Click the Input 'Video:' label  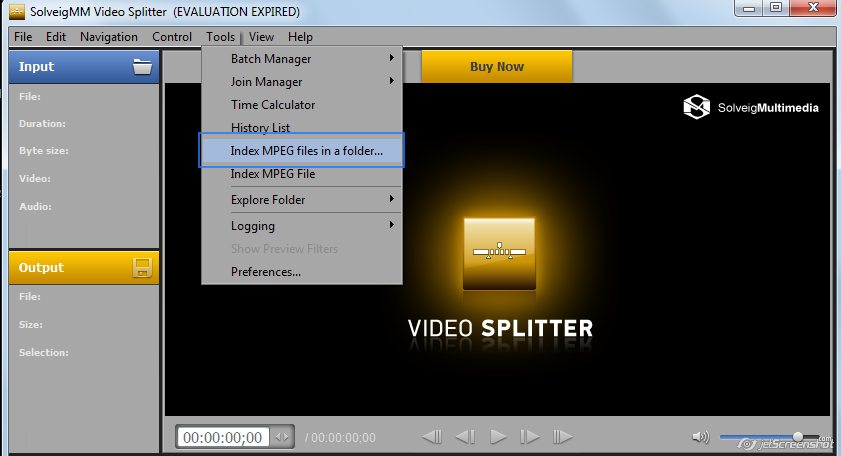click(x=35, y=179)
